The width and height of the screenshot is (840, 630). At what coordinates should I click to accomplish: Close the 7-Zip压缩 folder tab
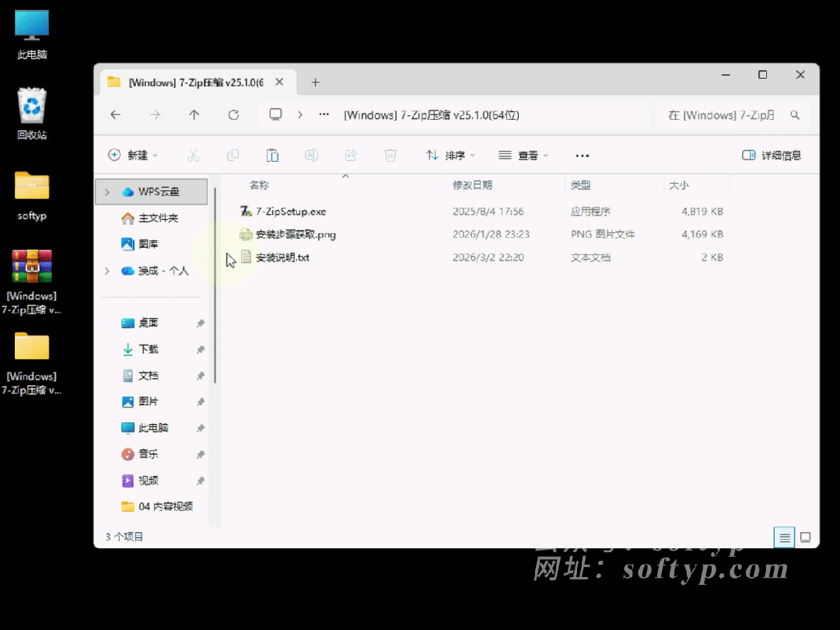click(279, 82)
